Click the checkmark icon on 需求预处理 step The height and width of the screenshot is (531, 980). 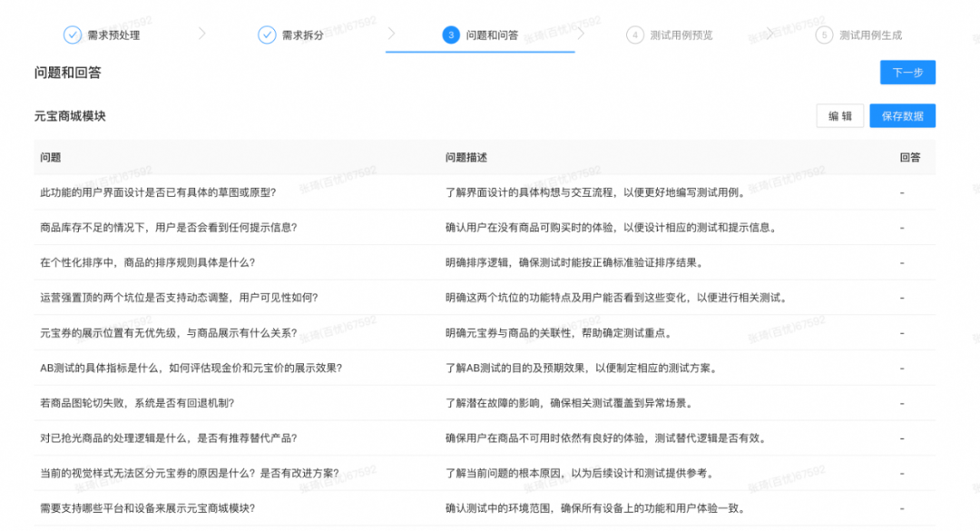pos(71,34)
